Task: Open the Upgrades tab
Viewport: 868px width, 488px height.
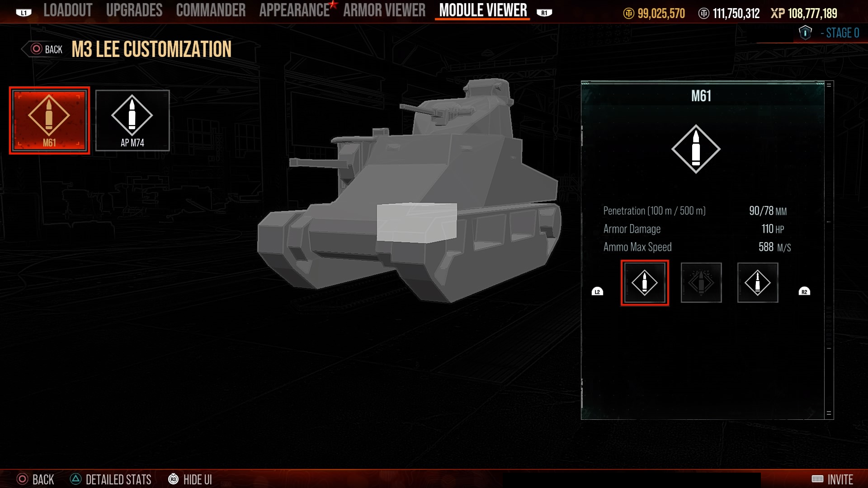Action: coord(134,10)
